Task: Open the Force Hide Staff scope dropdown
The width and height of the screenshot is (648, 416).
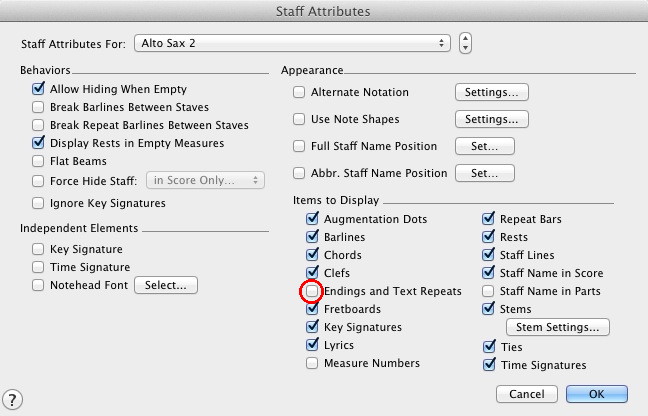Action: [x=205, y=180]
